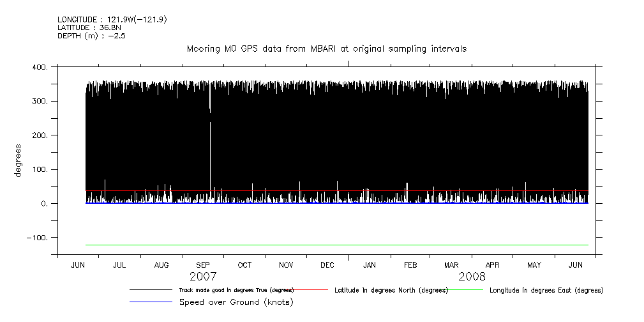The image size is (644, 322).
Task: Click the 200 tick label on y-axis
Action: point(39,135)
